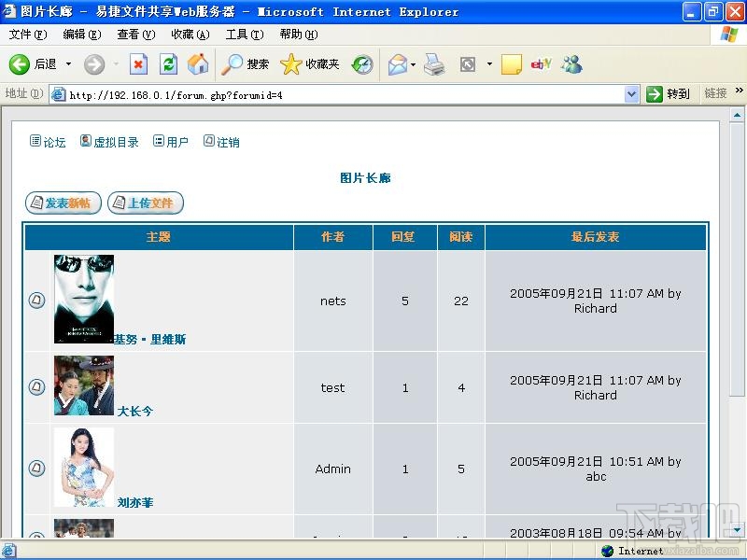Click the Windows flag logo
Image resolution: width=747 pixels, height=560 pixels.
tap(729, 35)
